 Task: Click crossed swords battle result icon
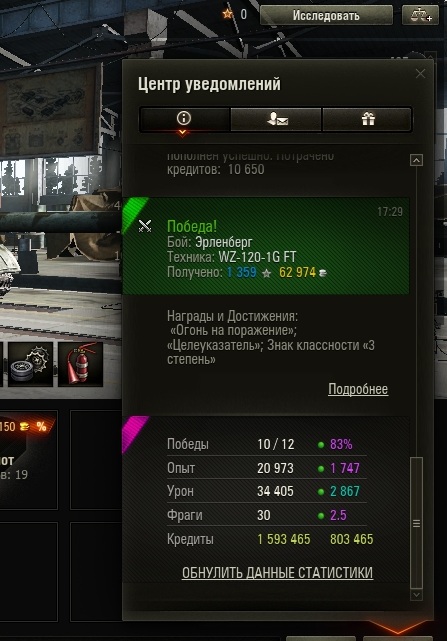[x=145, y=226]
